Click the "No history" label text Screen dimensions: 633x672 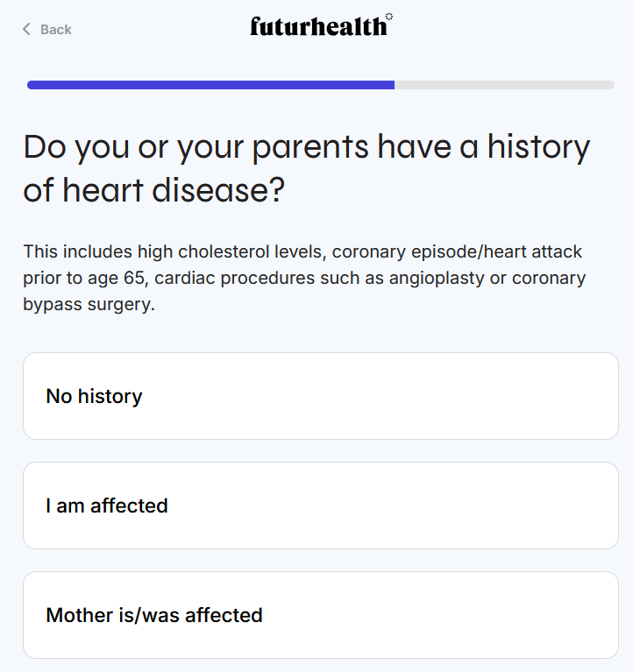[x=94, y=396]
